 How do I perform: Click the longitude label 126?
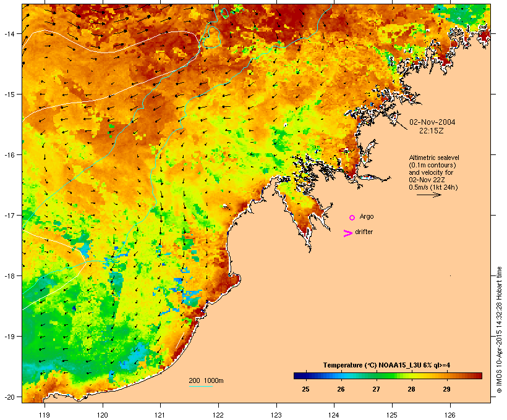point(450,415)
